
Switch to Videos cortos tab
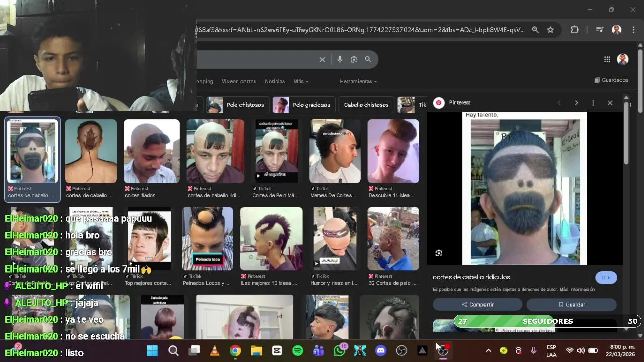tap(239, 81)
